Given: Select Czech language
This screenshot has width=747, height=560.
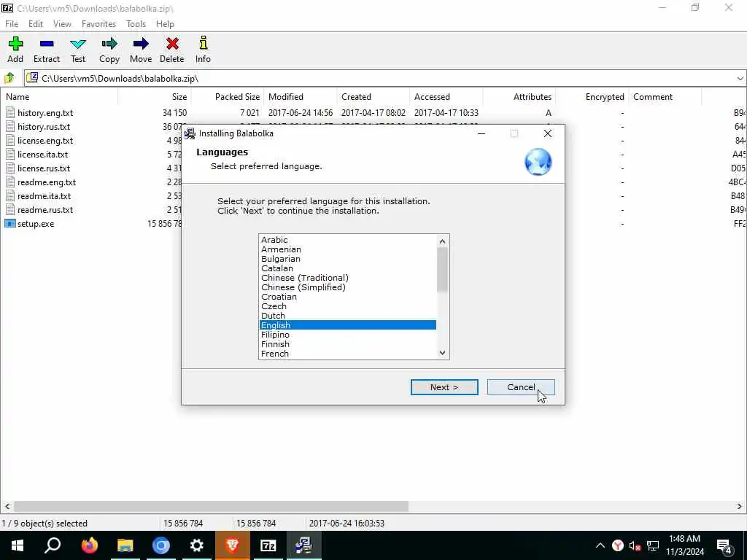Looking at the screenshot, I should click(348, 306).
